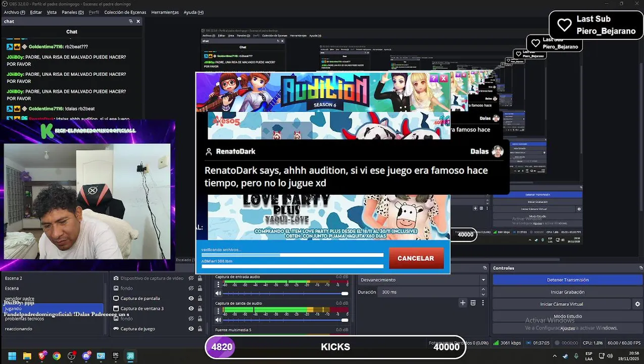This screenshot has width=644, height=364.
Task: Open Discord from taskbar
Action: 86,356
